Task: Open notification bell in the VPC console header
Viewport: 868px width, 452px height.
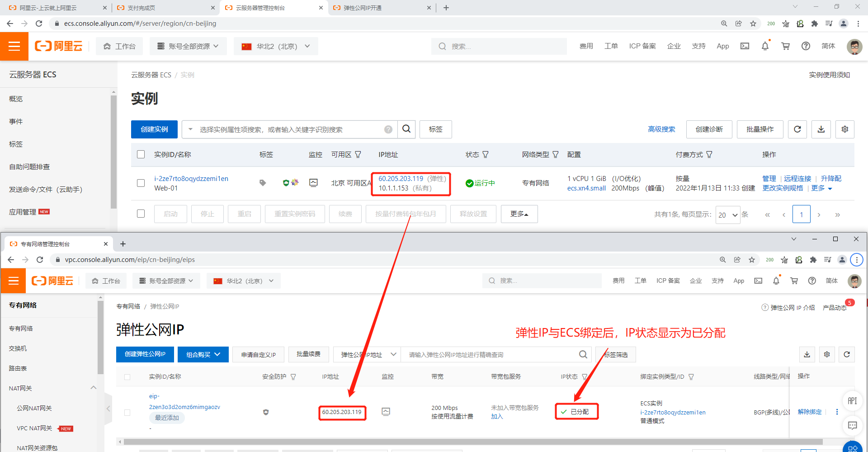Action: [776, 281]
